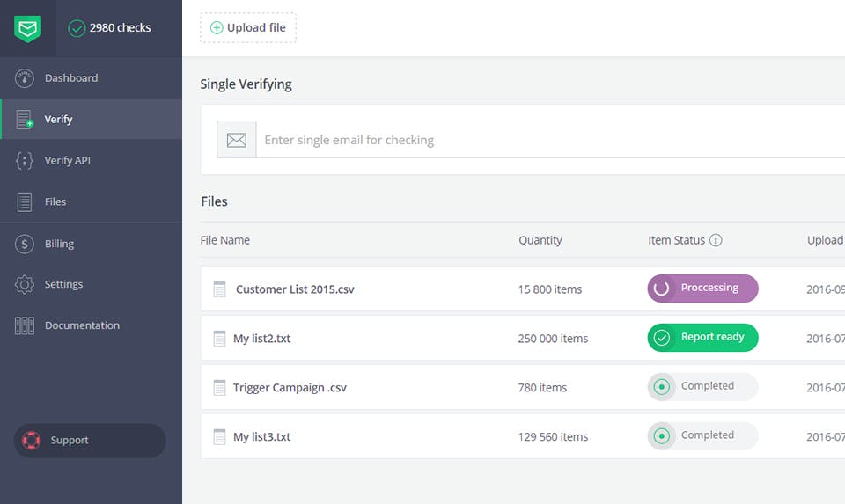Click the Proccessing status badge
This screenshot has width=845, height=504.
[702, 289]
